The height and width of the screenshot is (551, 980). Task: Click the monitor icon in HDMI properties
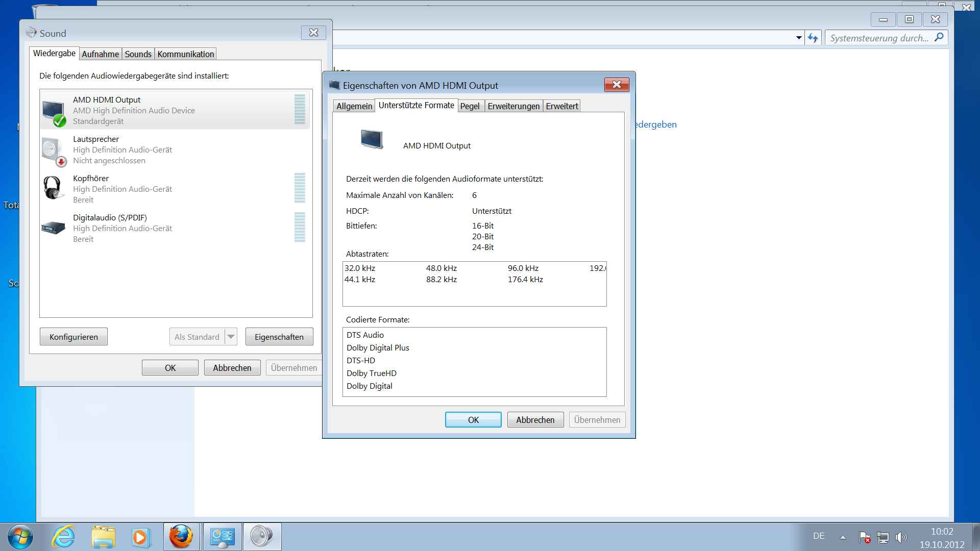[372, 139]
